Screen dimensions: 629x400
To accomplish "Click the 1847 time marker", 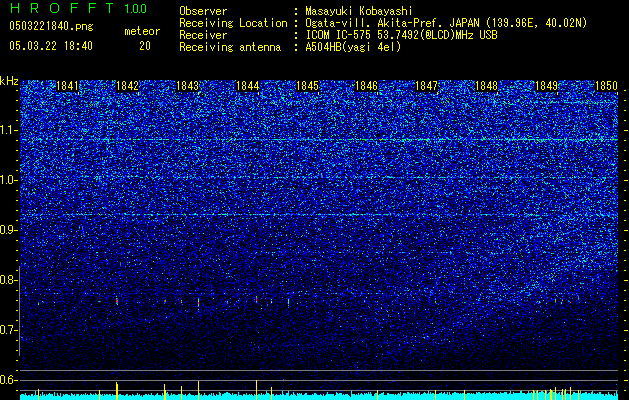I will (426, 86).
